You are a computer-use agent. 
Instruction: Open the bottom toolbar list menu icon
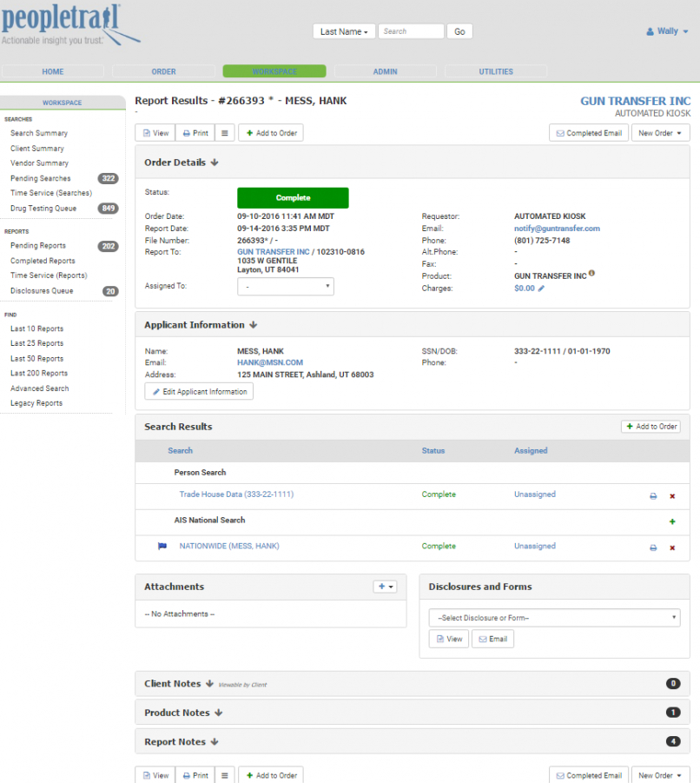pos(225,775)
